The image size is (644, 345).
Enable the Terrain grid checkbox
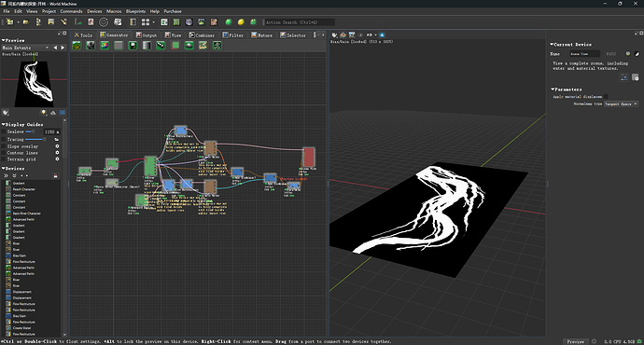pyautogui.click(x=4, y=159)
